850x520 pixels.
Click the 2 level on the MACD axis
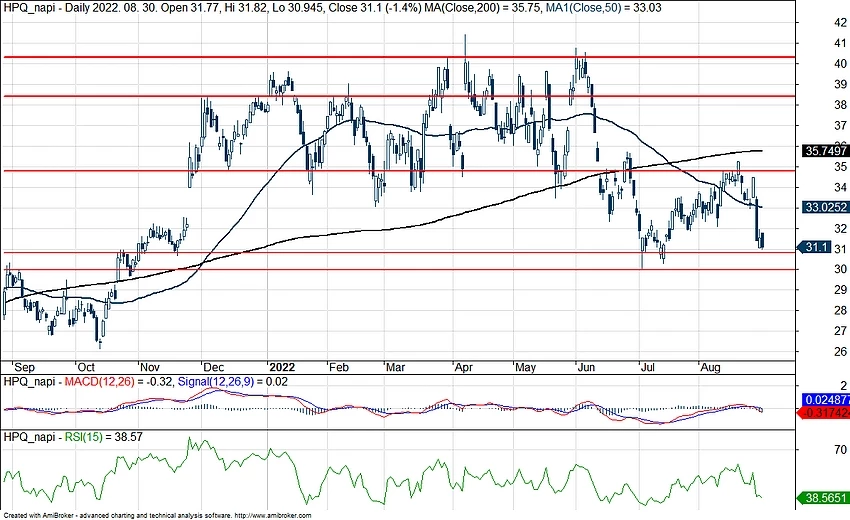[x=843, y=386]
